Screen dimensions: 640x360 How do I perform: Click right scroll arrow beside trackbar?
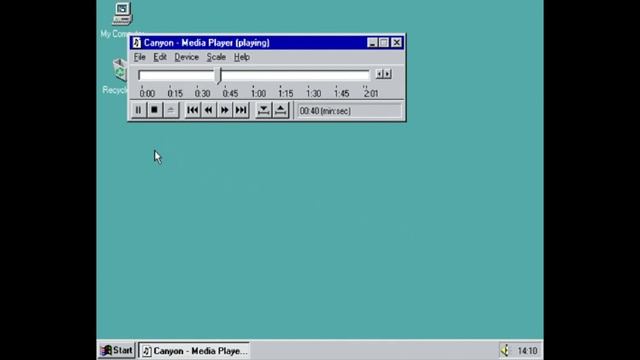[x=387, y=74]
